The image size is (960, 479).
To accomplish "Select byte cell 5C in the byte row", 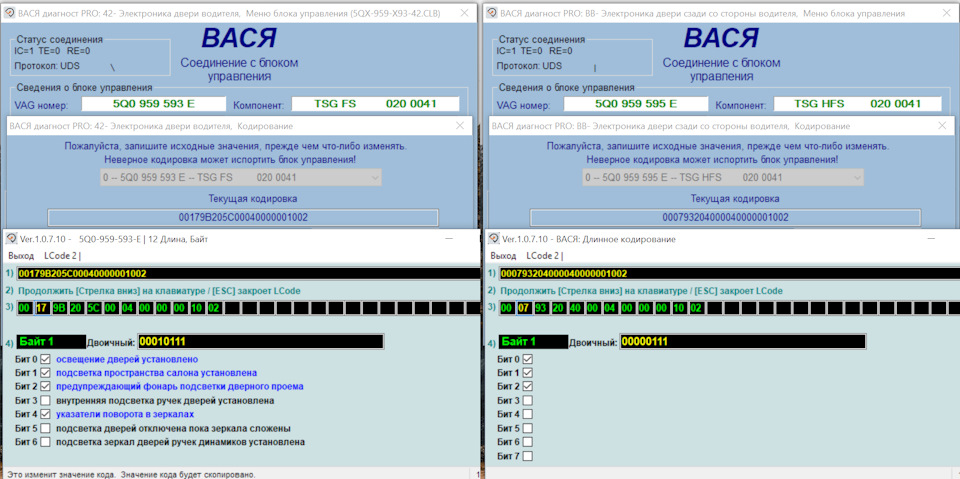I will [x=94, y=308].
